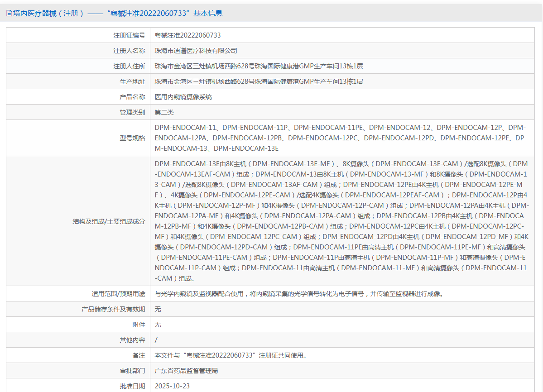Click the header title 境内医疗器械（注册）基本信息
The image size is (543, 392).
click(x=118, y=14)
